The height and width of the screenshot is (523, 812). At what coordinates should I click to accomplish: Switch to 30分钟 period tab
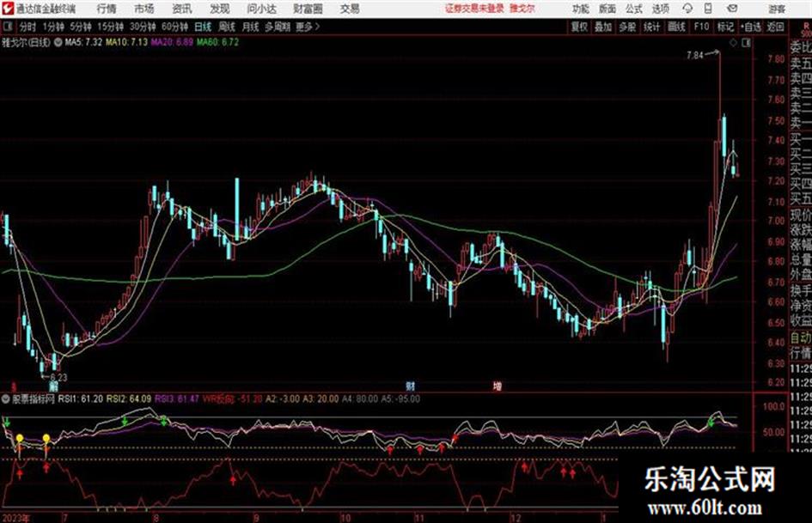pos(143,27)
